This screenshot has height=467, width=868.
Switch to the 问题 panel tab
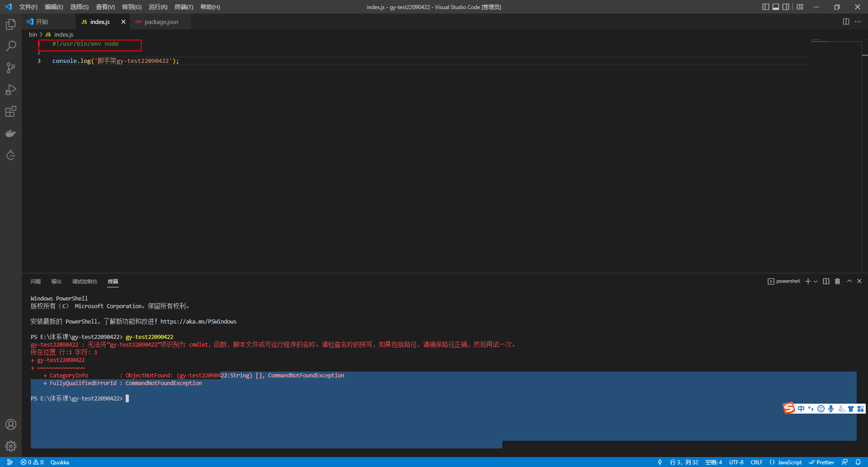36,281
